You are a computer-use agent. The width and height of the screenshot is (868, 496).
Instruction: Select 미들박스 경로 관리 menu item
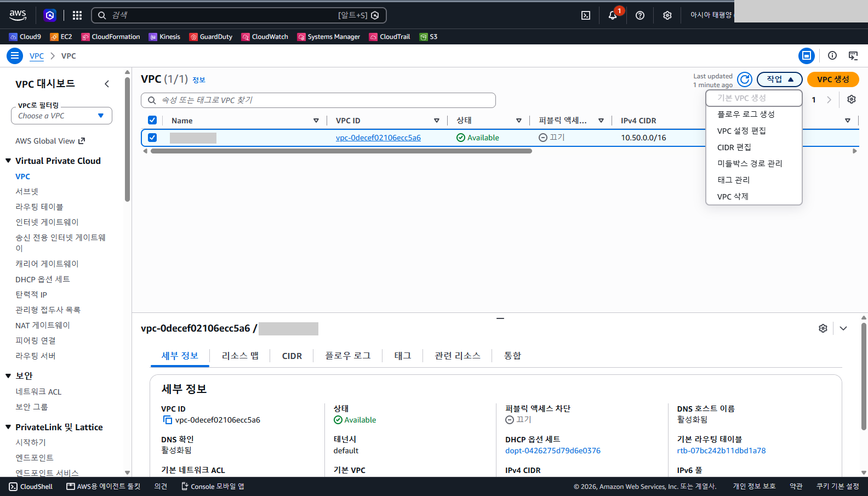(754, 163)
